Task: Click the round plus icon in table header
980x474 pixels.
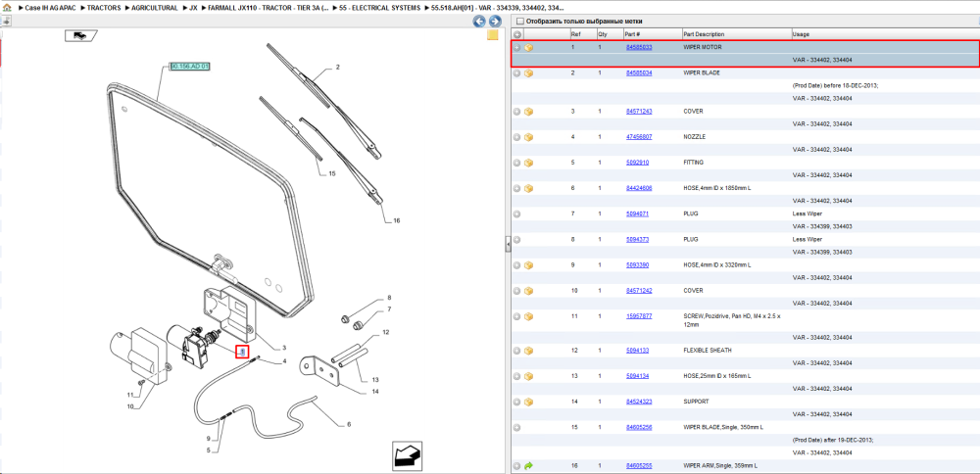Action: pos(516,34)
